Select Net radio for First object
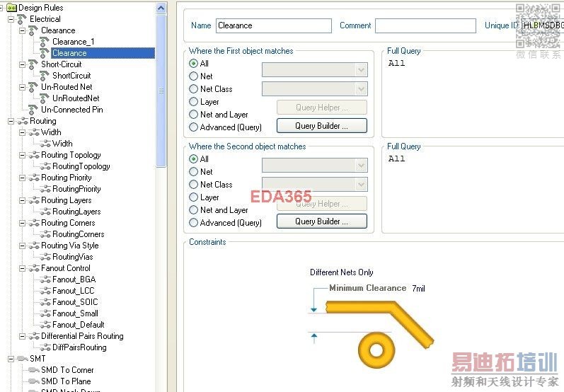This screenshot has height=392, width=564. click(193, 76)
